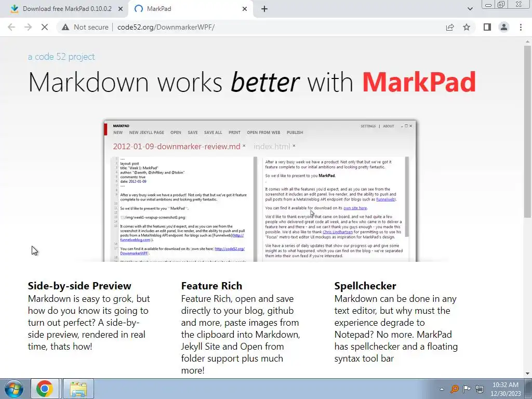This screenshot has height=399, width=532.
Task: Click the Not secure warning icon
Action: pos(65,27)
